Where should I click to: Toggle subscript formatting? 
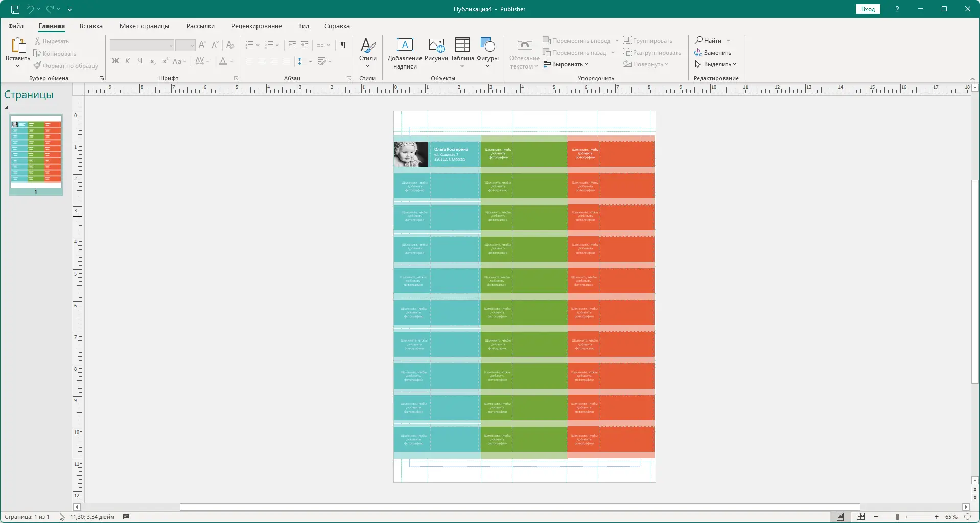(x=153, y=61)
